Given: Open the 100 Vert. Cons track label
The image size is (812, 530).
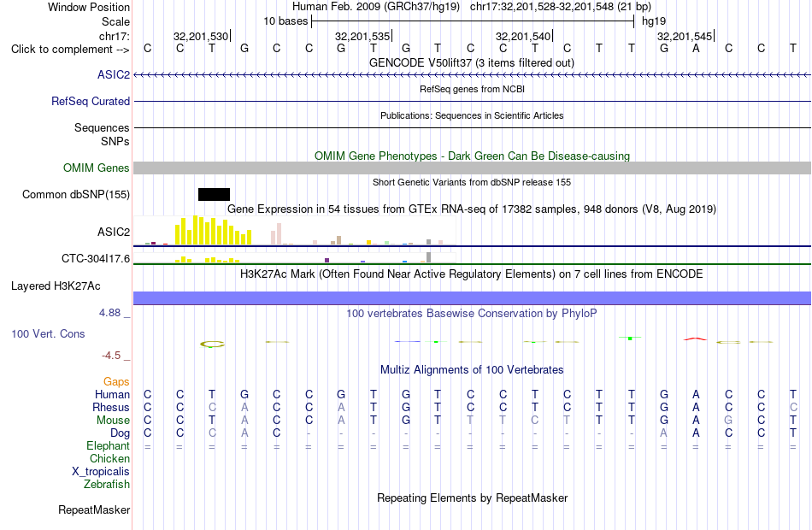Looking at the screenshot, I should [48, 333].
